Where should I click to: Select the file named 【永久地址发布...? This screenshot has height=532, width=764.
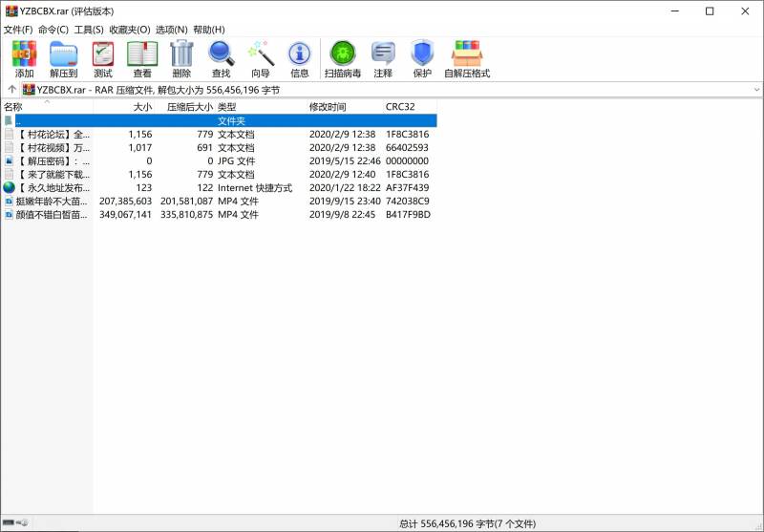click(53, 187)
